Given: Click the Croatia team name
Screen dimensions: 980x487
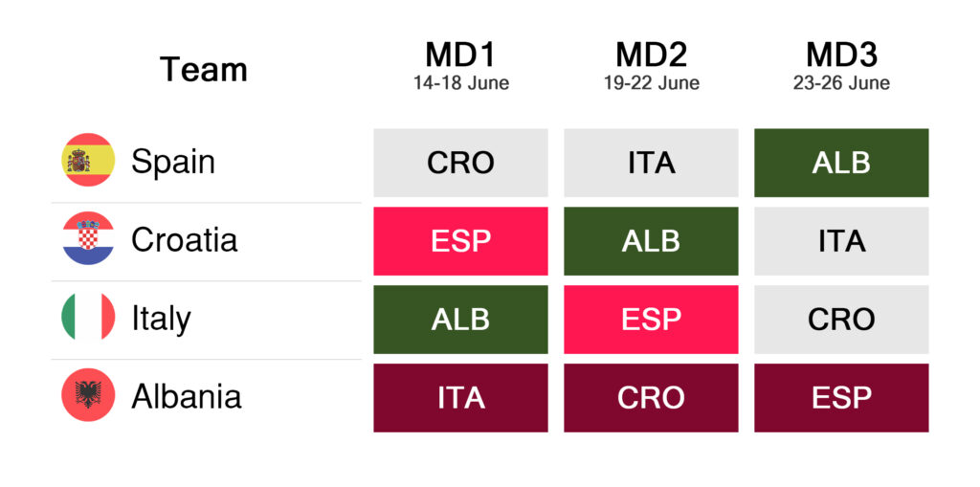Looking at the screenshot, I should (x=184, y=239).
